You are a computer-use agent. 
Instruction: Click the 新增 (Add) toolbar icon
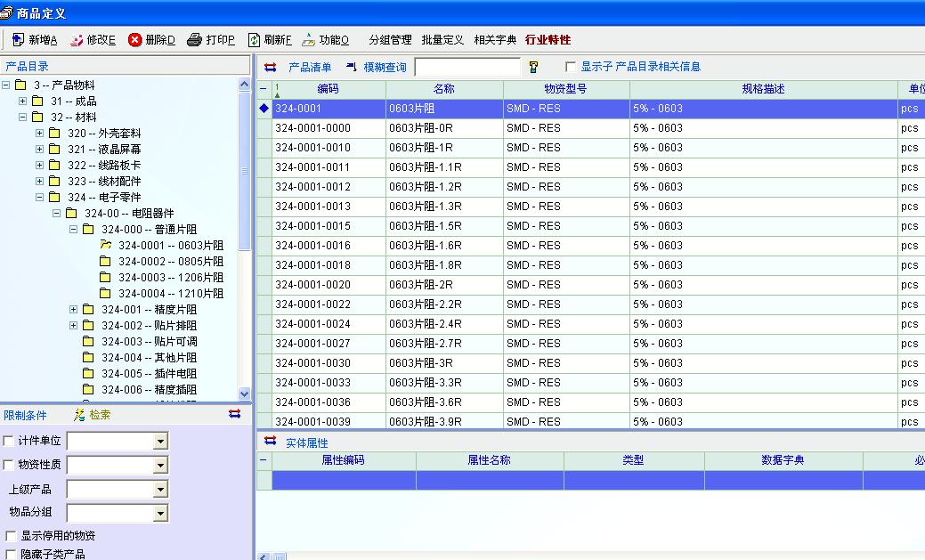19,40
